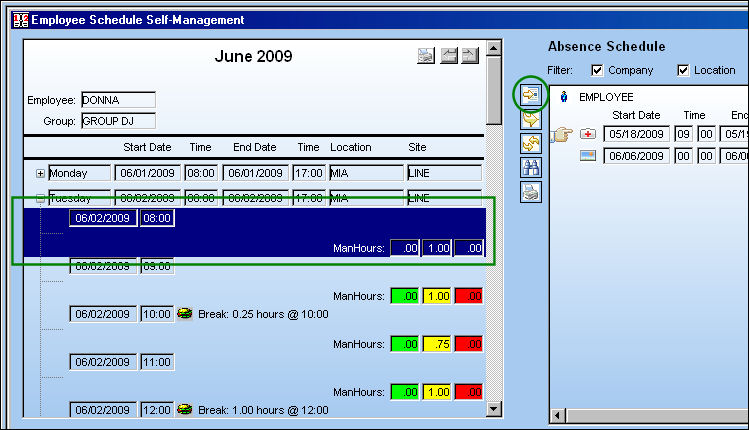Collapse the Tuesday schedule row
The width and height of the screenshot is (749, 430).
click(x=41, y=198)
